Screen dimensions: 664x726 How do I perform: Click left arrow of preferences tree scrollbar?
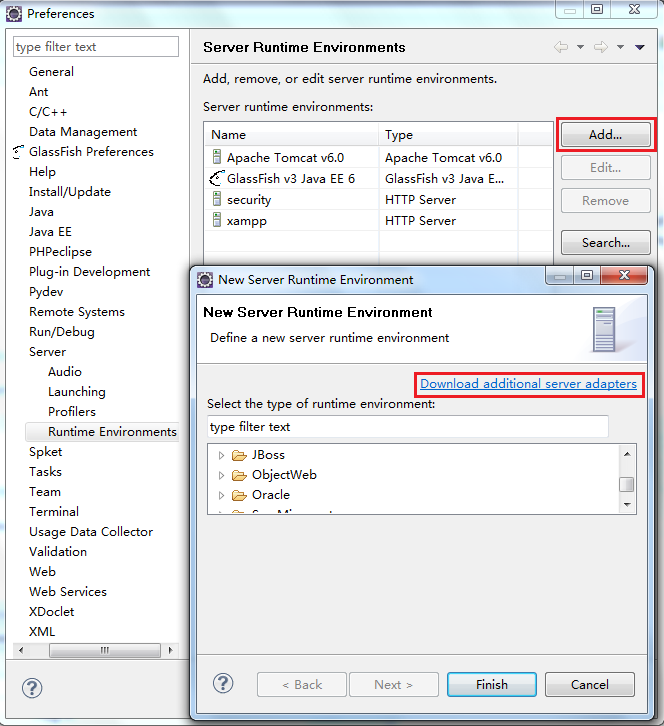point(21,650)
